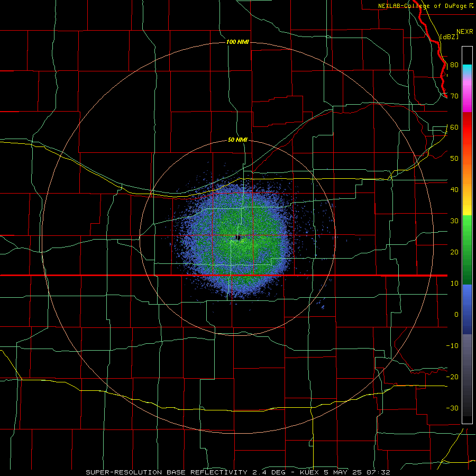Click the 100 NMI range ring label

point(237,42)
